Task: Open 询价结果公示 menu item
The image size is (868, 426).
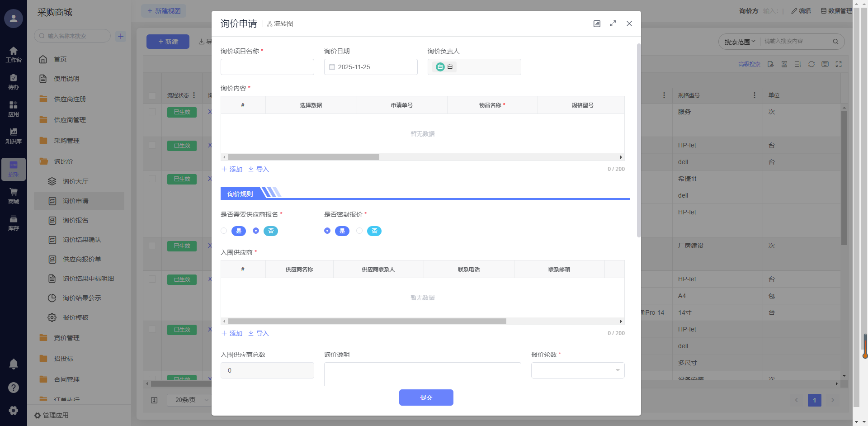Action: 82,298
